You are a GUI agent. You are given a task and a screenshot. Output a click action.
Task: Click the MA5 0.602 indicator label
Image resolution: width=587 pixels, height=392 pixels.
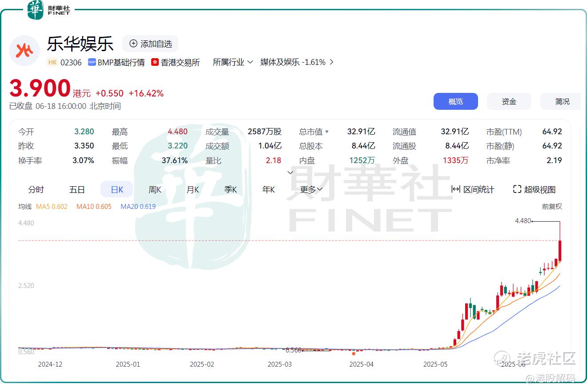[x=52, y=206]
